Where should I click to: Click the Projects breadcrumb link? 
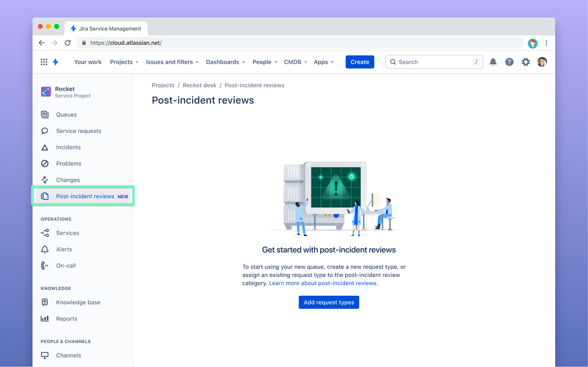163,85
